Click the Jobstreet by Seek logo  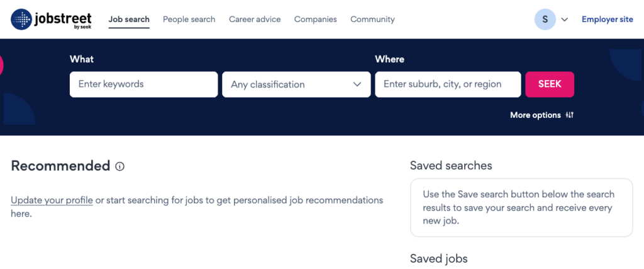pos(52,20)
